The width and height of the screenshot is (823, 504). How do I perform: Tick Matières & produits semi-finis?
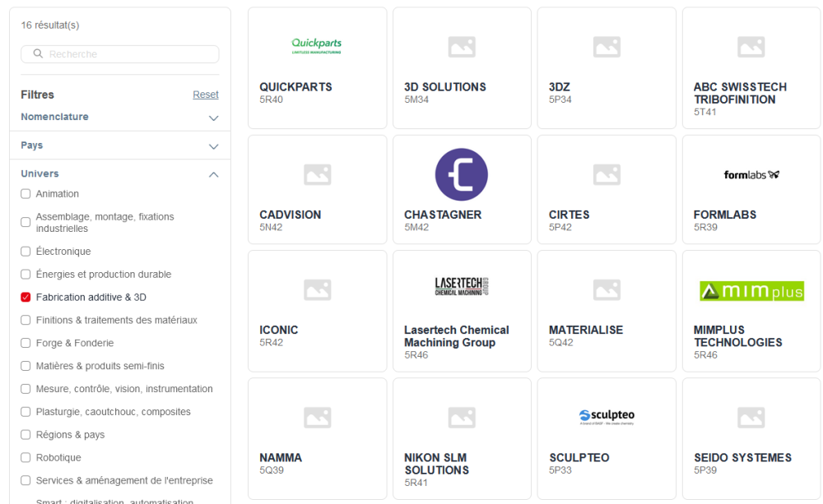coord(26,366)
